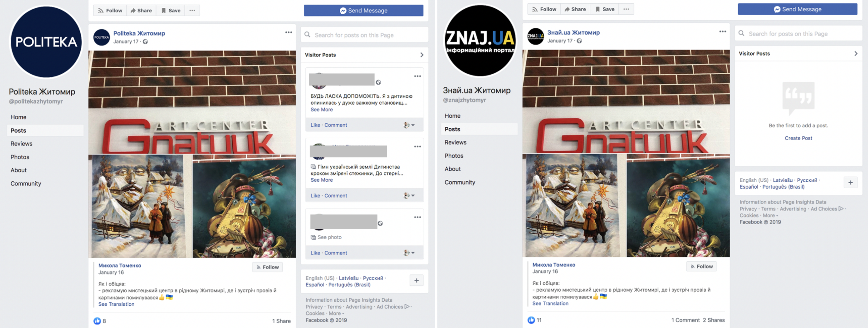Open more options ellipsis beside Save on Politeka page
Image resolution: width=868 pixels, height=328 pixels.
[x=192, y=11]
